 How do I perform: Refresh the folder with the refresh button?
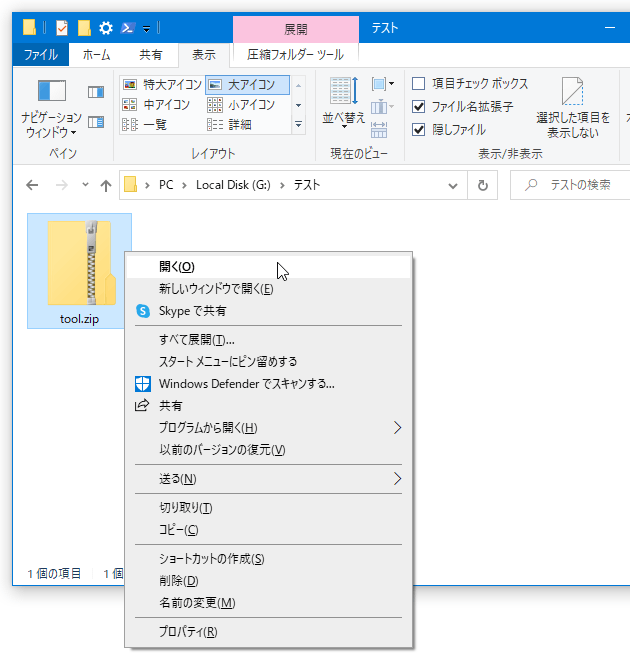click(x=483, y=185)
